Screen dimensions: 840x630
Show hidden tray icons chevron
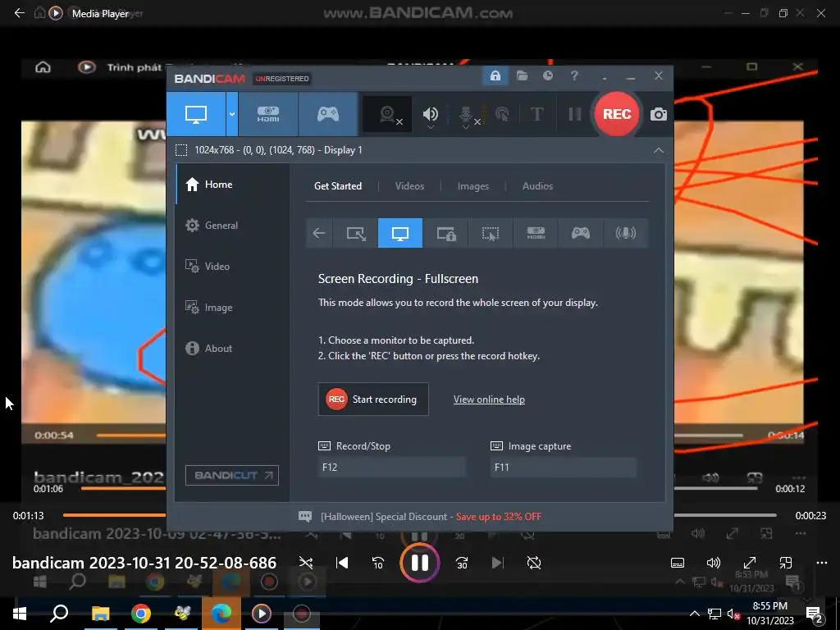[x=694, y=614]
